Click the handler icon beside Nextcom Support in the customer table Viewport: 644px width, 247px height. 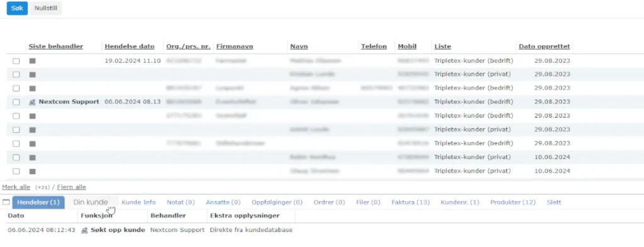(x=33, y=102)
